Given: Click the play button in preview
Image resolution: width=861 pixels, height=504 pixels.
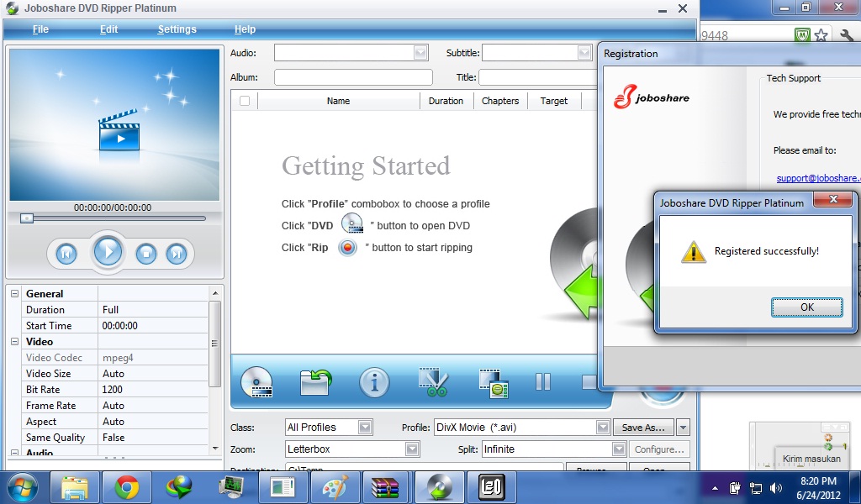Looking at the screenshot, I should [108, 252].
